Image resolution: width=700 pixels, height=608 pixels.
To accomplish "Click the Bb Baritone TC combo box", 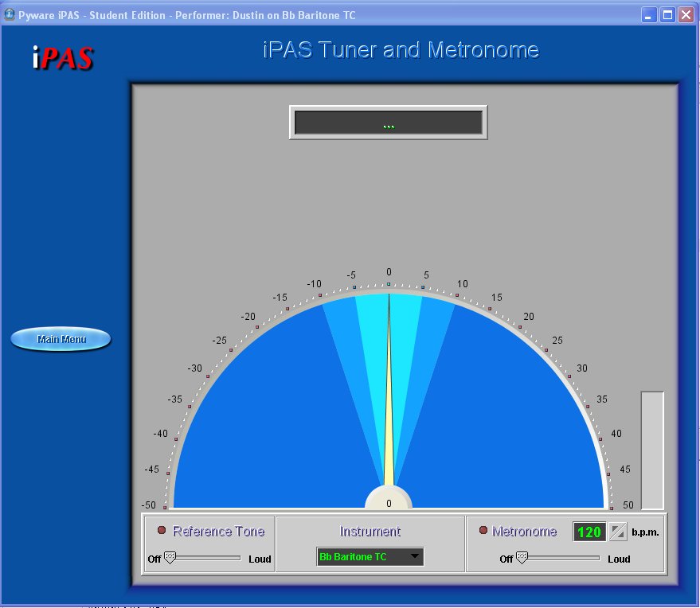I will coord(370,556).
